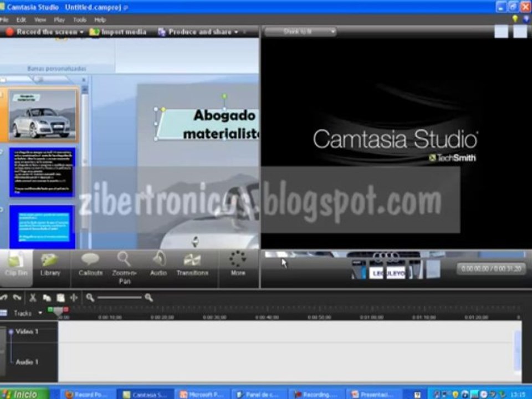532x399 pixels.
Task: Select the black text slide thumbnail
Action: (42, 172)
